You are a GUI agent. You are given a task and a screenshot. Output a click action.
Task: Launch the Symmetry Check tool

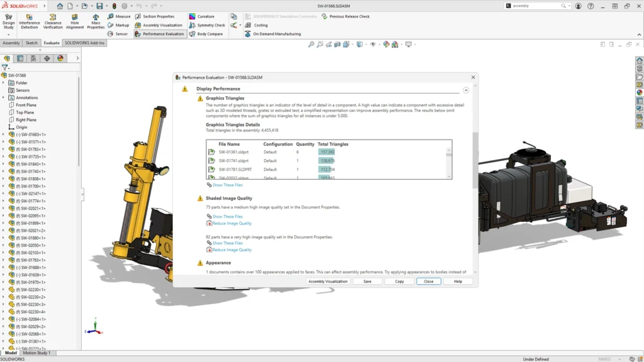(x=207, y=25)
